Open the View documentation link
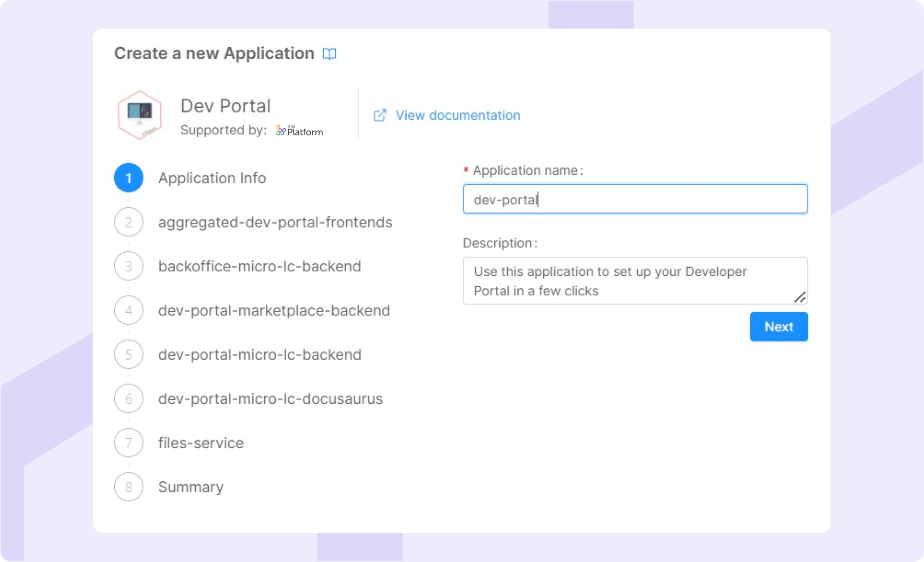 point(458,115)
